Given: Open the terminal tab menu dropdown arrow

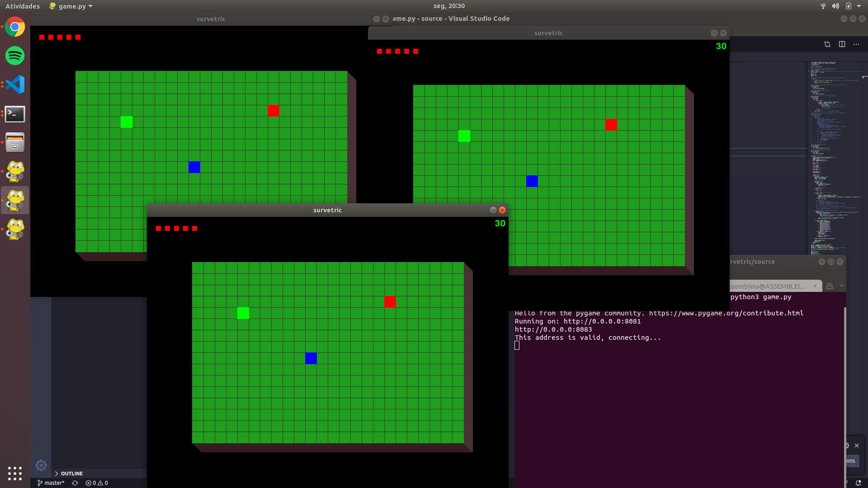Looking at the screenshot, I should point(842,286).
